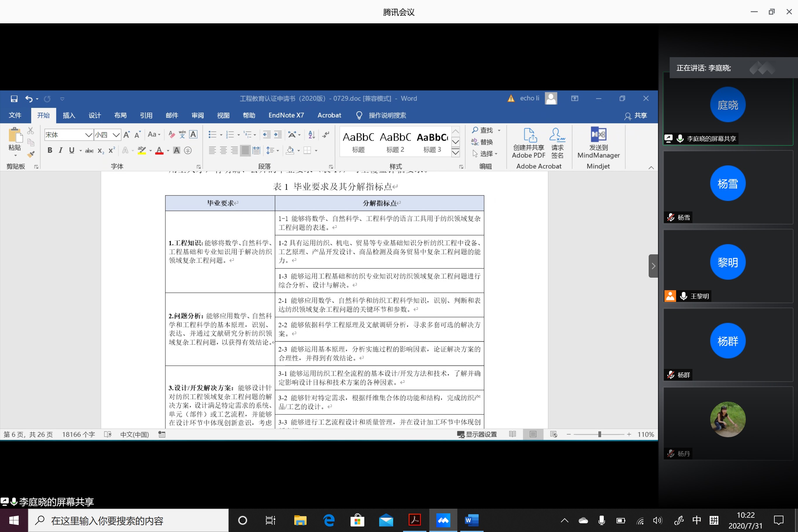
Task: Toggle Underline formatting button
Action: click(71, 150)
